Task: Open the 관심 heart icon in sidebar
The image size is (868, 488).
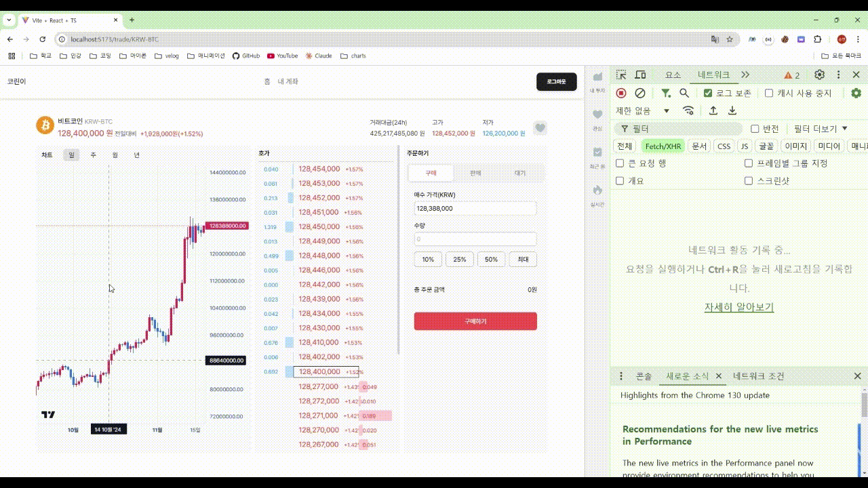Action: [x=597, y=115]
